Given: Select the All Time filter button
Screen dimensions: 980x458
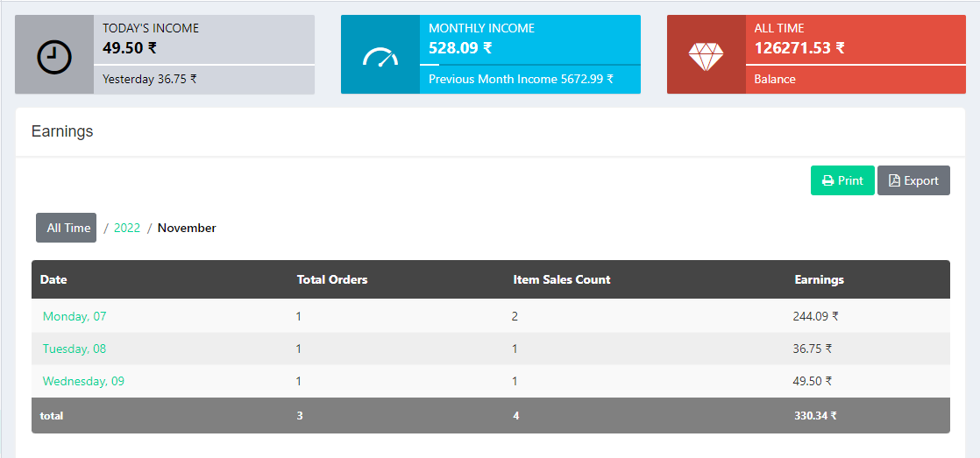Looking at the screenshot, I should [67, 228].
